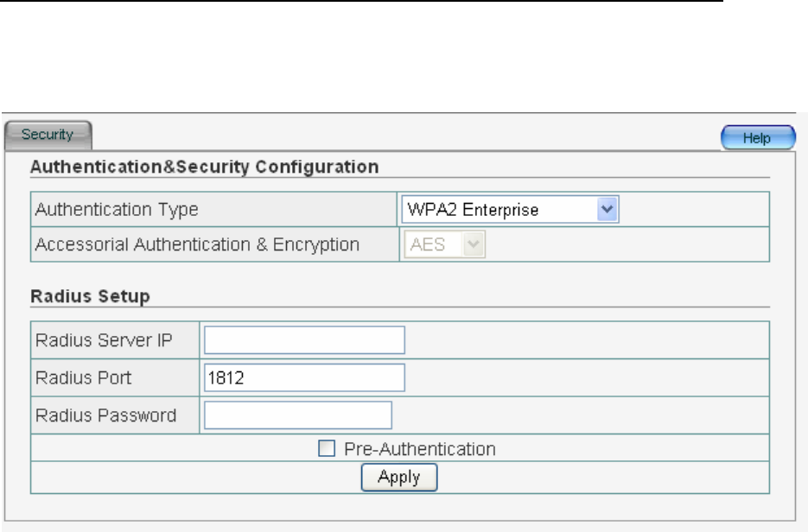
Task: Click the Radius Password label
Action: (105, 415)
